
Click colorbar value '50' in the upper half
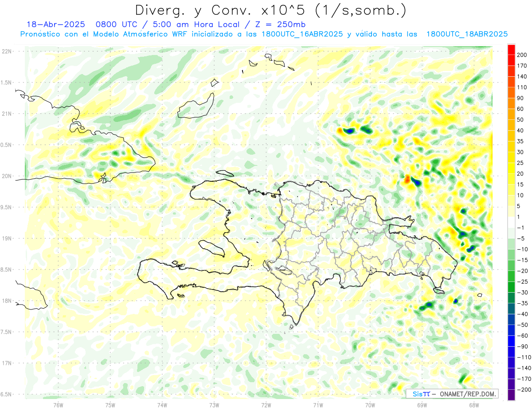[x=520, y=120]
